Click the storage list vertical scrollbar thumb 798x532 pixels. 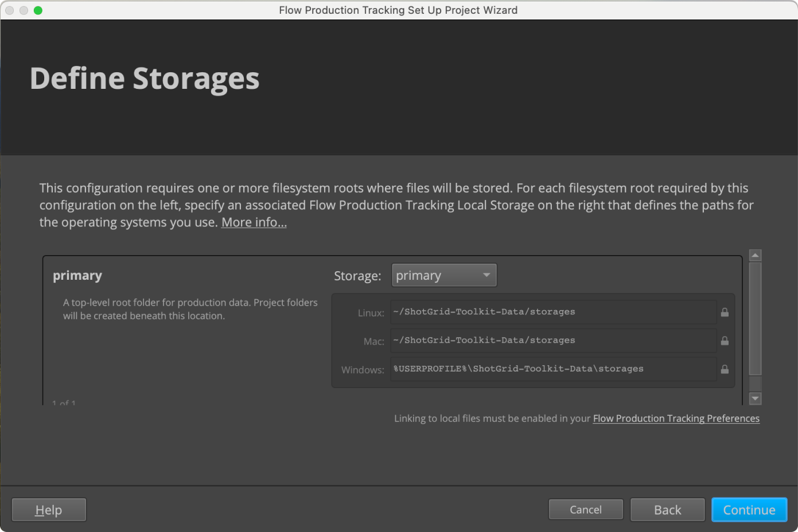coord(756,319)
